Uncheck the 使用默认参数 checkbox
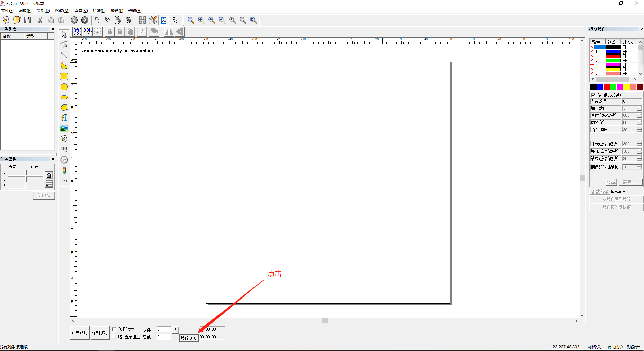The width and height of the screenshot is (644, 351). 593,95
